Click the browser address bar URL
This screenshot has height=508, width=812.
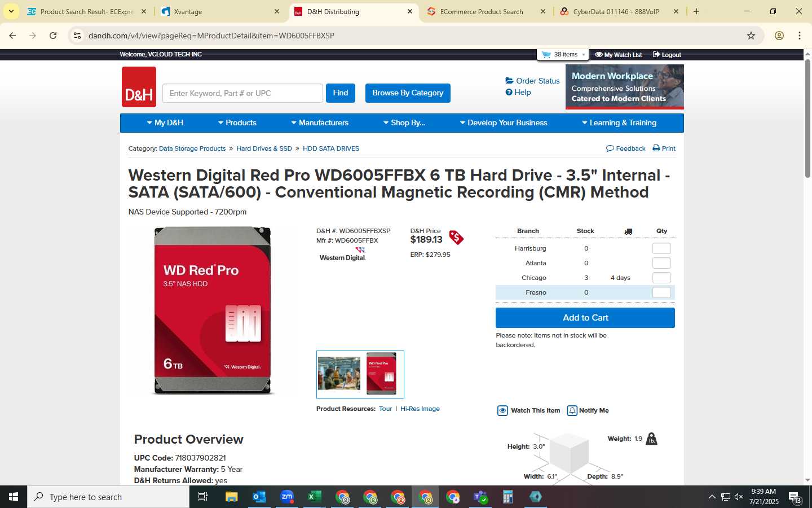coord(211,36)
